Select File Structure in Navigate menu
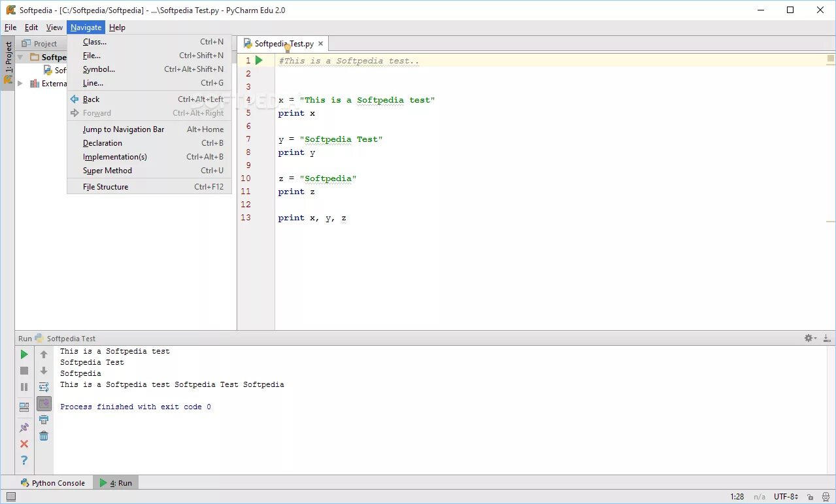836x504 pixels. tap(149, 187)
